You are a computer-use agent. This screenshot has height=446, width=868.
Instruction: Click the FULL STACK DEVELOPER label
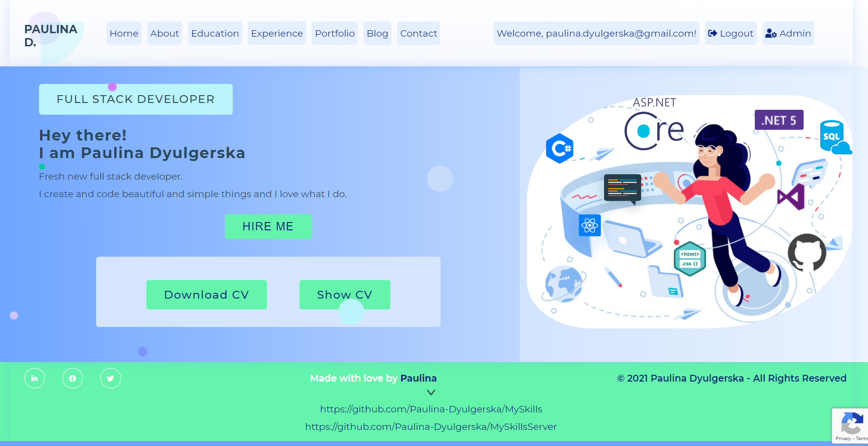136,99
